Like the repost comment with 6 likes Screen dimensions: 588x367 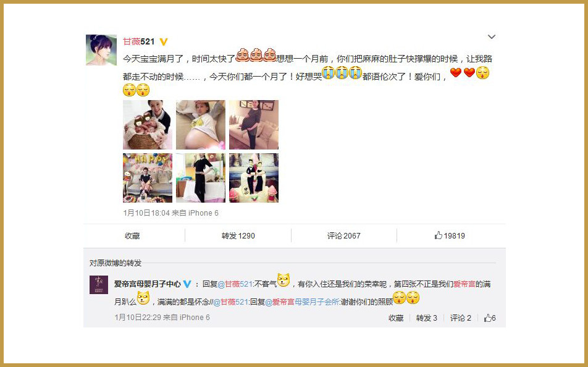490,318
